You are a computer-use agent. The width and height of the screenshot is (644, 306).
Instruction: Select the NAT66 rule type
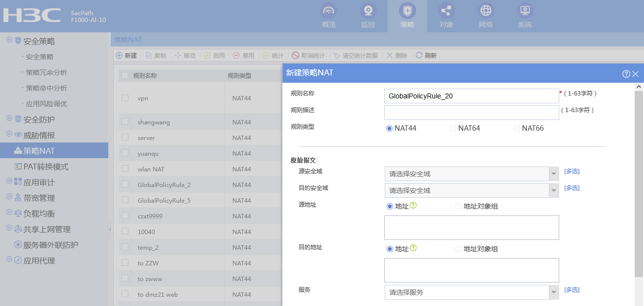click(x=517, y=128)
